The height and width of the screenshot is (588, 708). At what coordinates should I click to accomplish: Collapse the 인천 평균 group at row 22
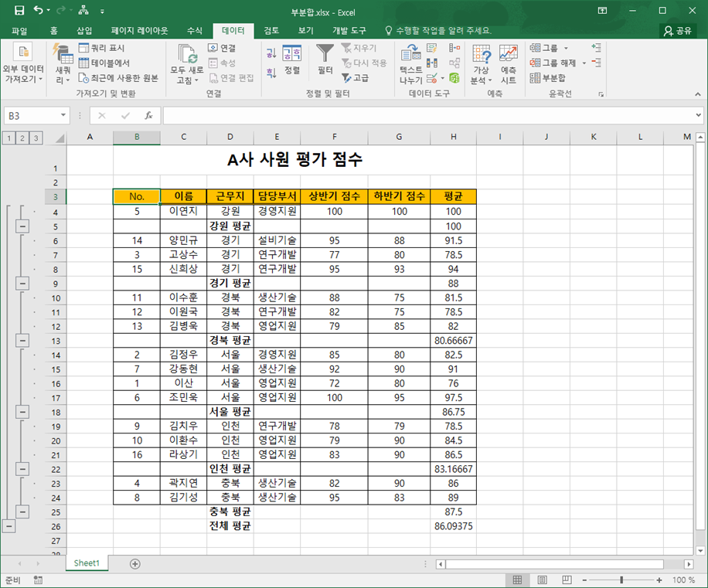coord(22,469)
